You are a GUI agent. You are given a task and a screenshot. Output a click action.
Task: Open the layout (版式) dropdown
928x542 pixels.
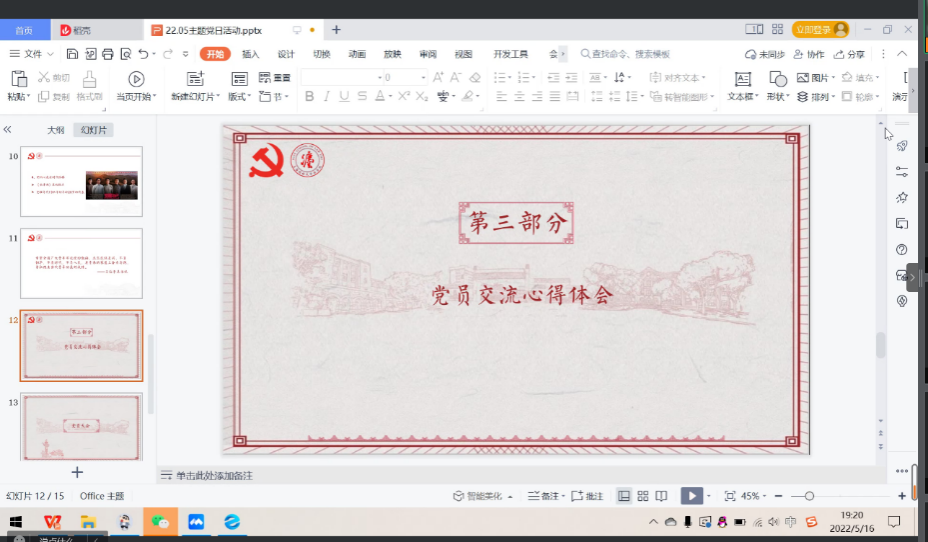(x=240, y=97)
